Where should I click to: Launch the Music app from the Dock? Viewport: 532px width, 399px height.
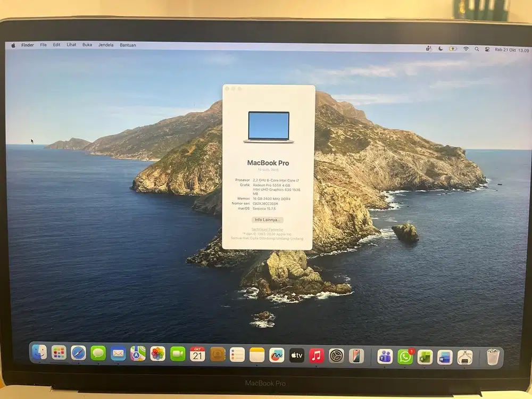316,355
